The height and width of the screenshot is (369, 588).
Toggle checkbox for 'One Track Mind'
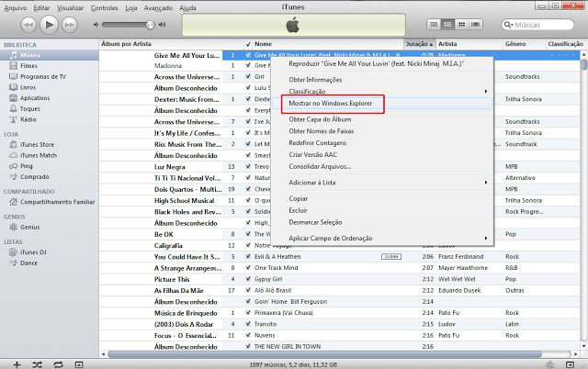(248, 267)
